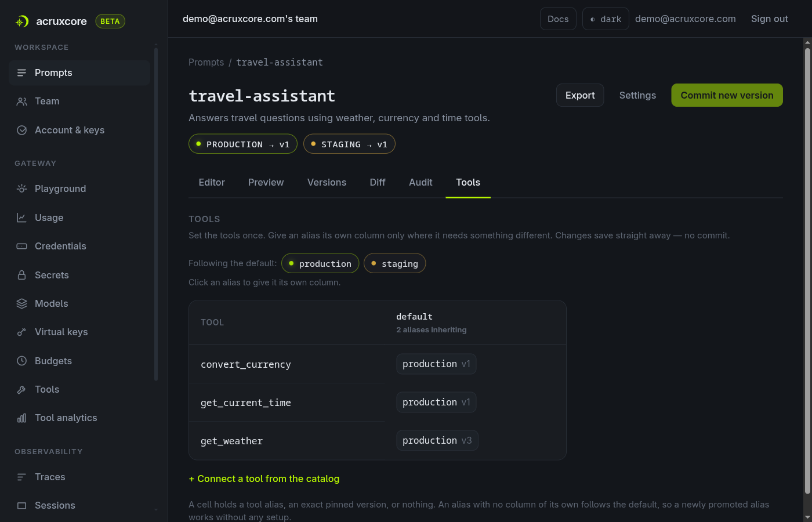The width and height of the screenshot is (812, 522).
Task: Click Connect a tool from the catalog
Action: [264, 479]
